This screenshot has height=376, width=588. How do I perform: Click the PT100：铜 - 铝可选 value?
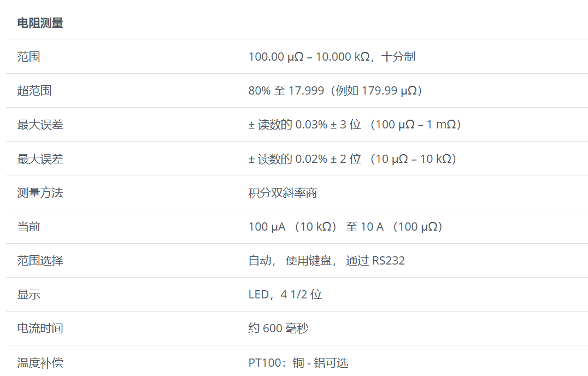pyautogui.click(x=298, y=363)
